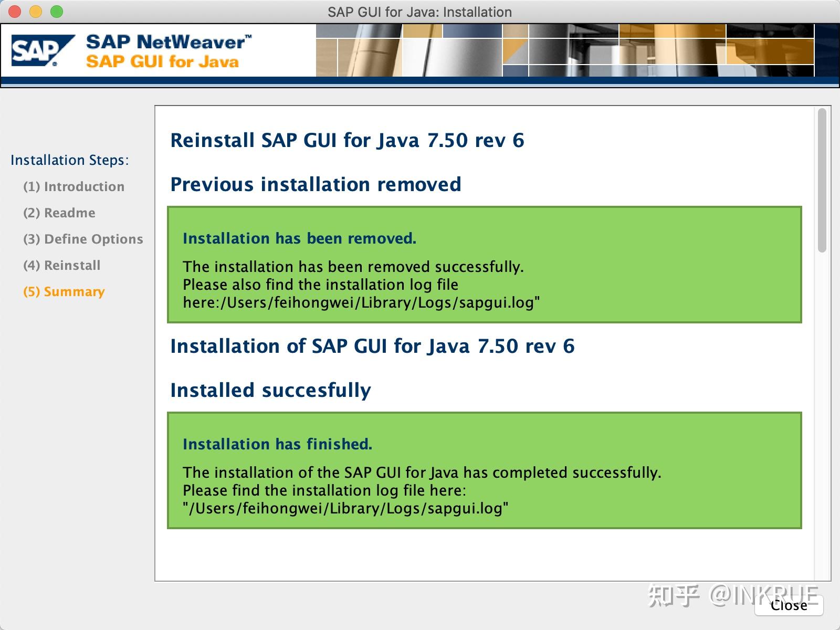The width and height of the screenshot is (840, 630).
Task: Click 'The installation has been removed successfully.' line
Action: point(353,267)
